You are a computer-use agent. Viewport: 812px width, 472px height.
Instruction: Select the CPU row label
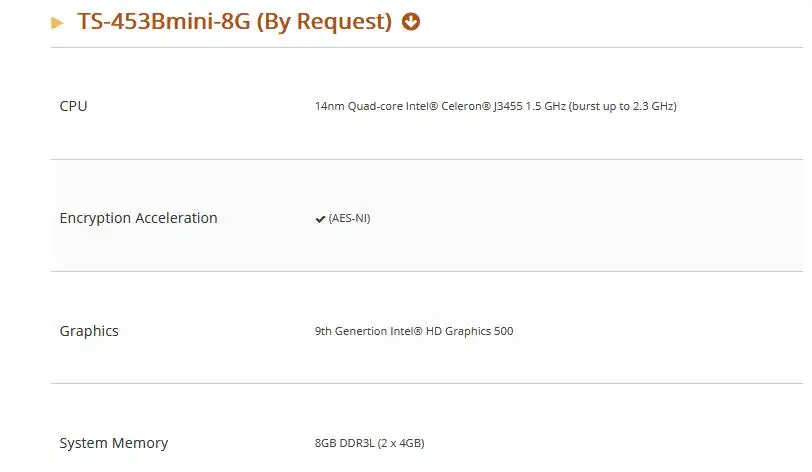tap(74, 106)
